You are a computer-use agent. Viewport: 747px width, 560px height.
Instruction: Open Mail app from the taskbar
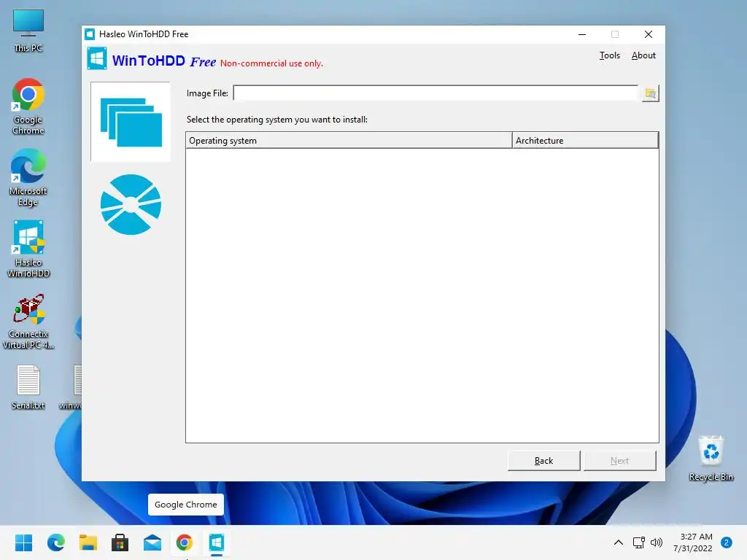click(x=152, y=542)
